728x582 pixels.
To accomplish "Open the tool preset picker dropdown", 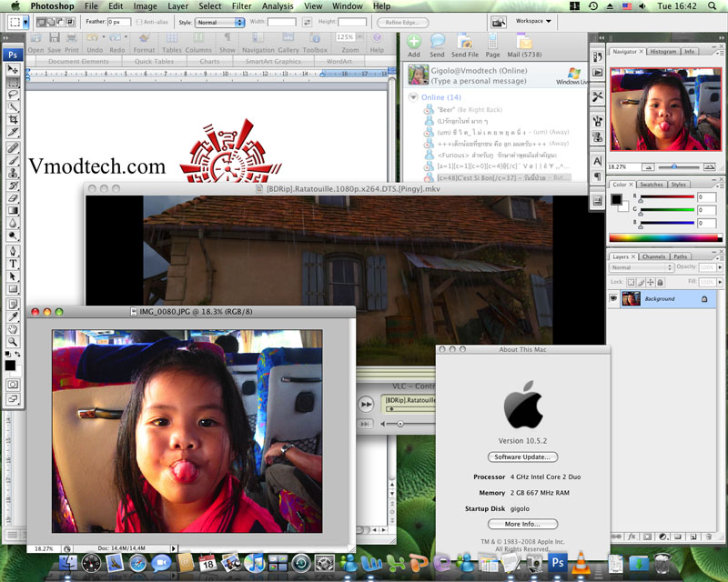I will (x=25, y=21).
